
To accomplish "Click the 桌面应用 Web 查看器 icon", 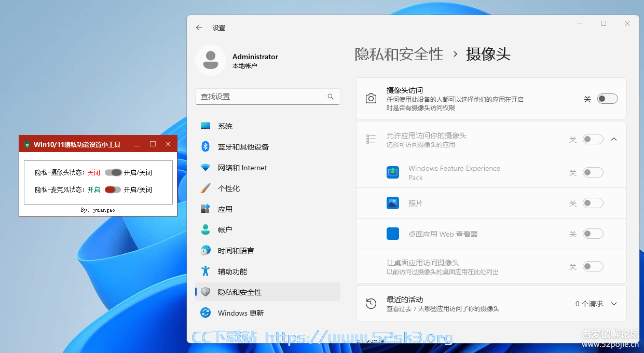I will [x=393, y=234].
